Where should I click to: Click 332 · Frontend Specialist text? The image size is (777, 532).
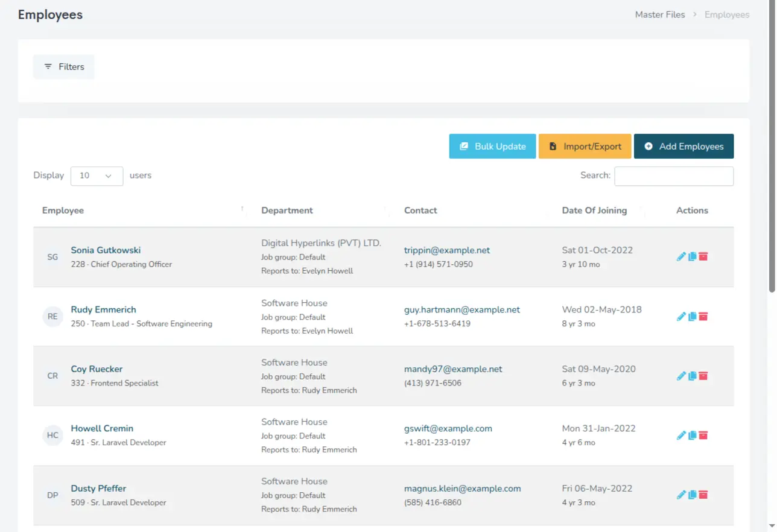[115, 383]
